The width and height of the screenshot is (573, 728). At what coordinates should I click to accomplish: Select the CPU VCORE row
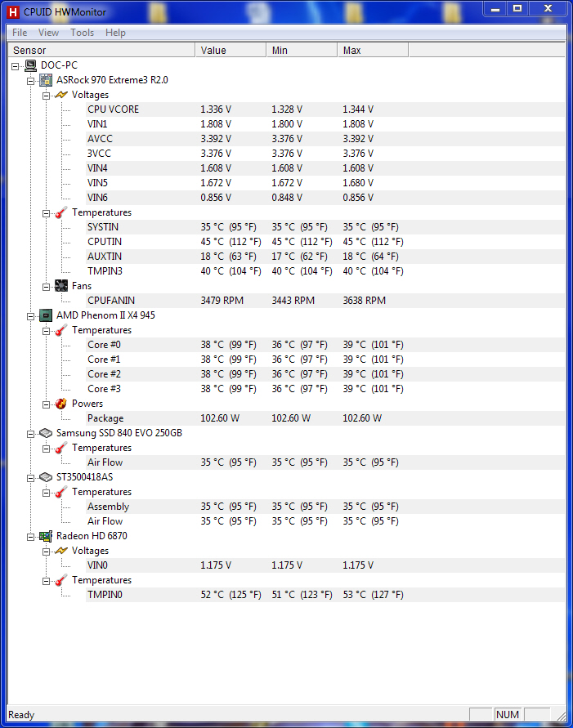pos(325,109)
